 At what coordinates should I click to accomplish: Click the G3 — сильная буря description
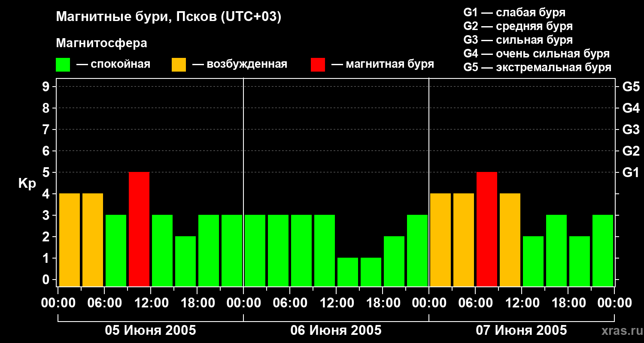tap(518, 40)
